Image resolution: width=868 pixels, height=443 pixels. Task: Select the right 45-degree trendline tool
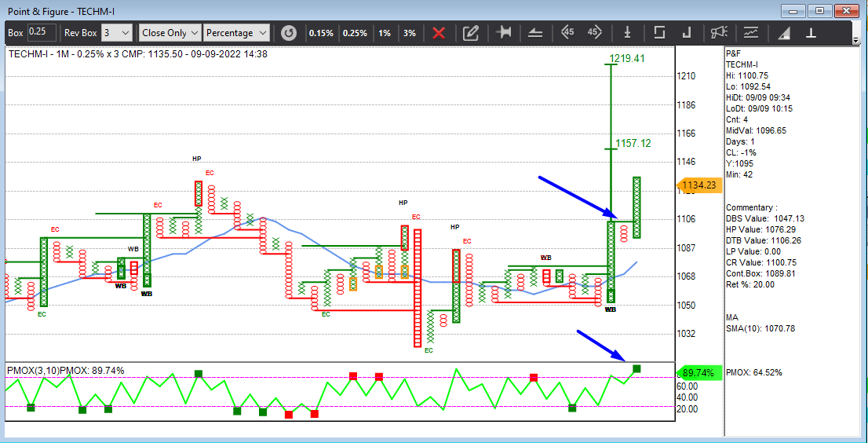click(x=594, y=32)
